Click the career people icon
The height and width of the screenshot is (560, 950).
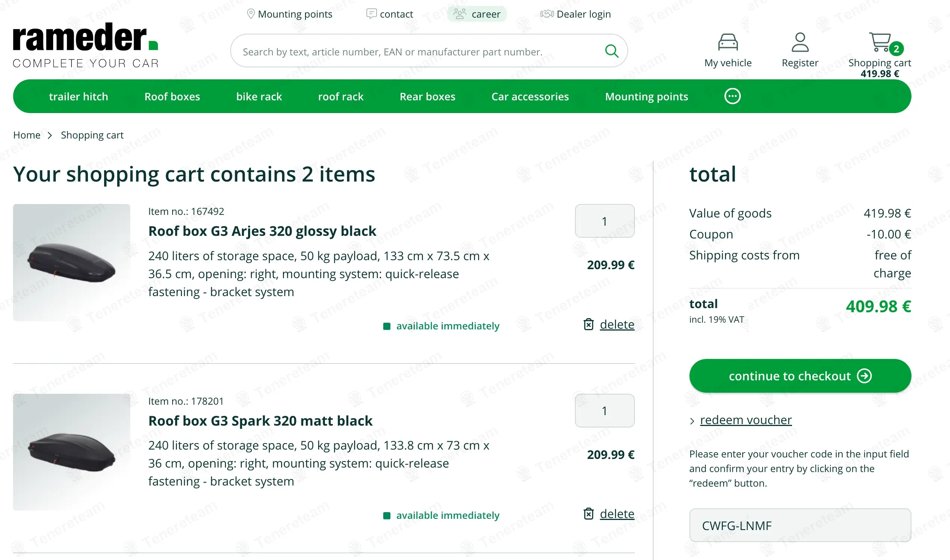point(460,14)
